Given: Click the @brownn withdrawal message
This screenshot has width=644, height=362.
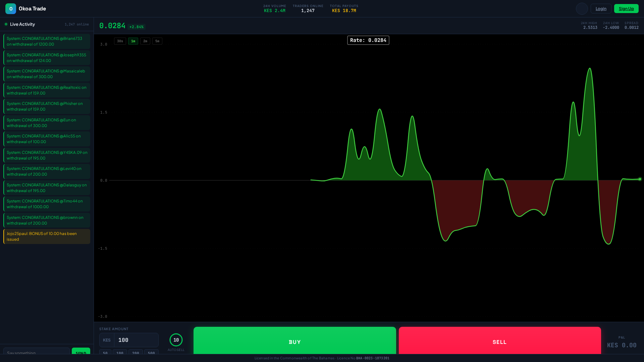Looking at the screenshot, I should coord(47,220).
